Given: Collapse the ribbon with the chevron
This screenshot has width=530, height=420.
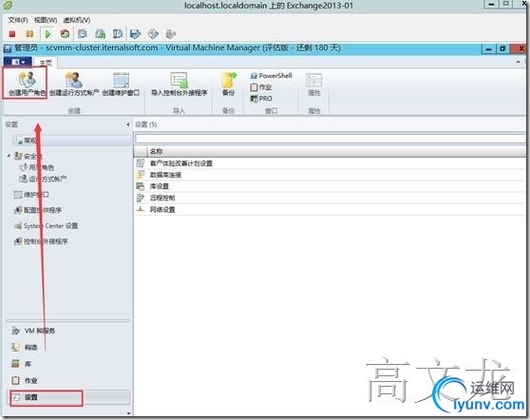Looking at the screenshot, I should 518,62.
